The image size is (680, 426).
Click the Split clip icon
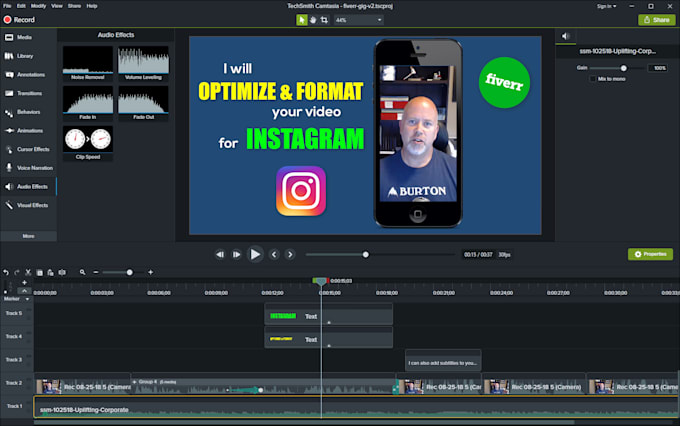62,272
